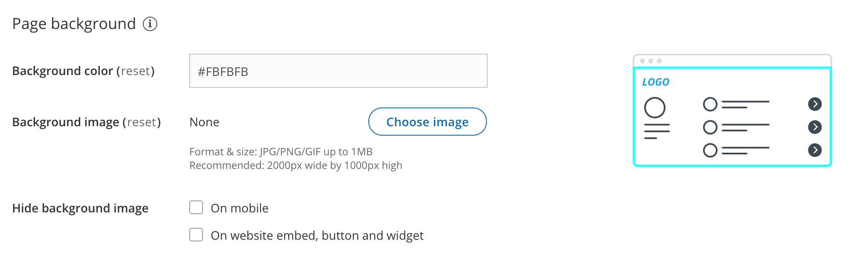
Task: Click the window dots in preview header
Action: 651,61
